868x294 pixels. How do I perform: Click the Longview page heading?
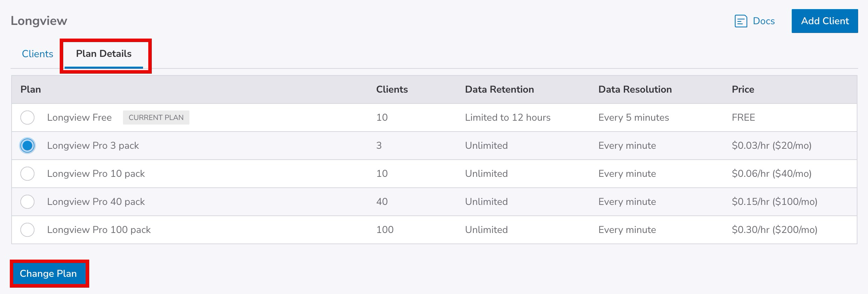[39, 21]
